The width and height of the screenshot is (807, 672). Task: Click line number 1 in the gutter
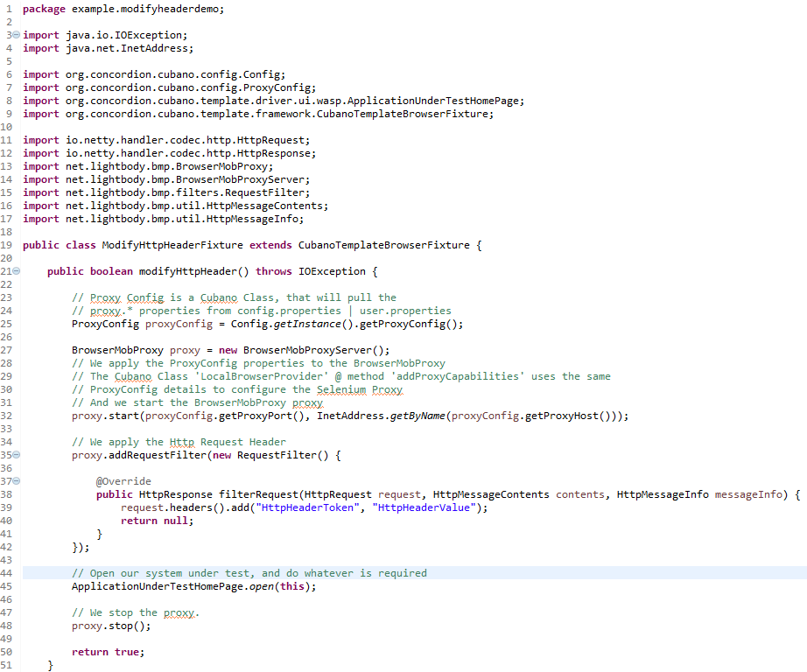pos(8,8)
